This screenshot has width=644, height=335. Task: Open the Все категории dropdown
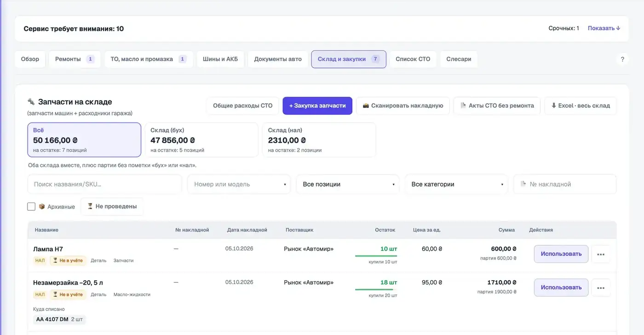point(457,184)
